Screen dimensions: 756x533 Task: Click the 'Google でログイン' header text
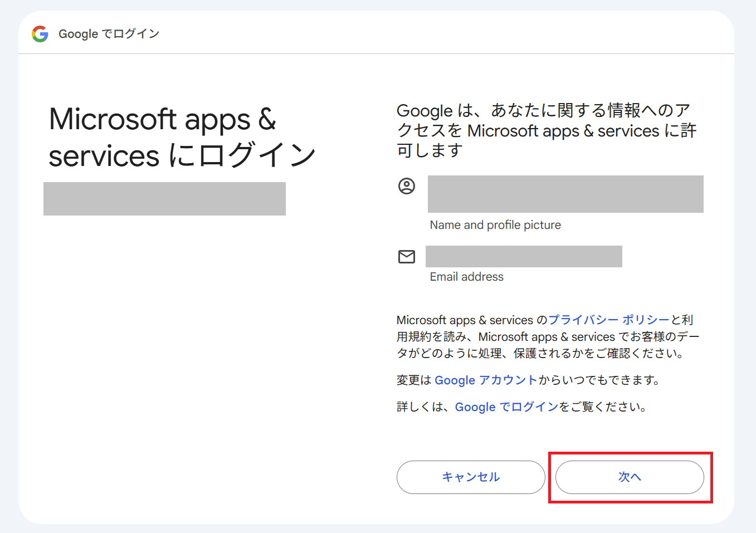coord(109,34)
